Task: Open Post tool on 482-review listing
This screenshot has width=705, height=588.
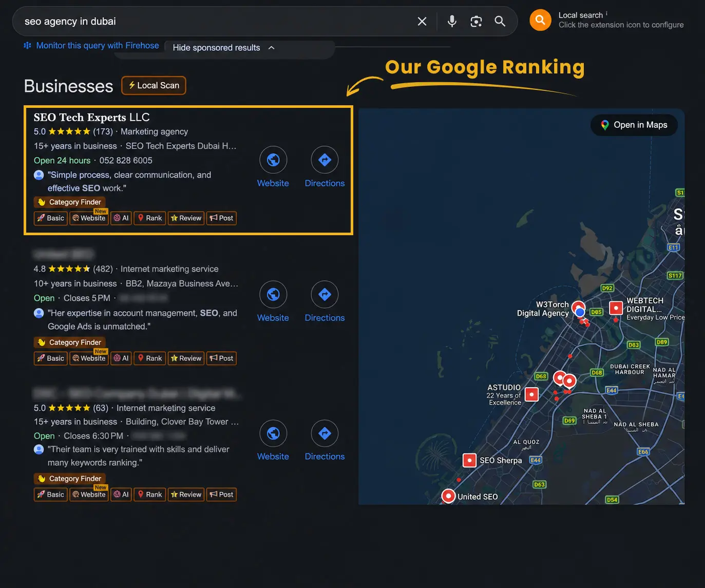Action: (221, 358)
